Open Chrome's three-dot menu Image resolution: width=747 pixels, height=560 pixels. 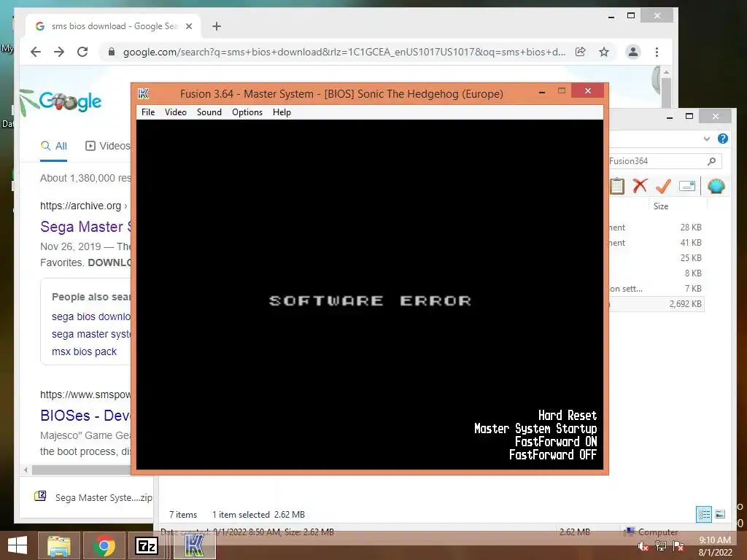657,52
